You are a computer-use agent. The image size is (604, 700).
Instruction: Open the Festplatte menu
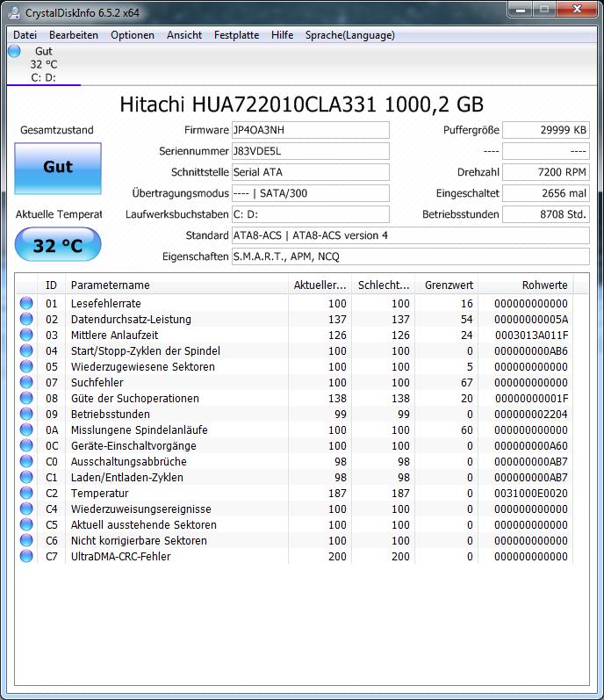click(236, 35)
